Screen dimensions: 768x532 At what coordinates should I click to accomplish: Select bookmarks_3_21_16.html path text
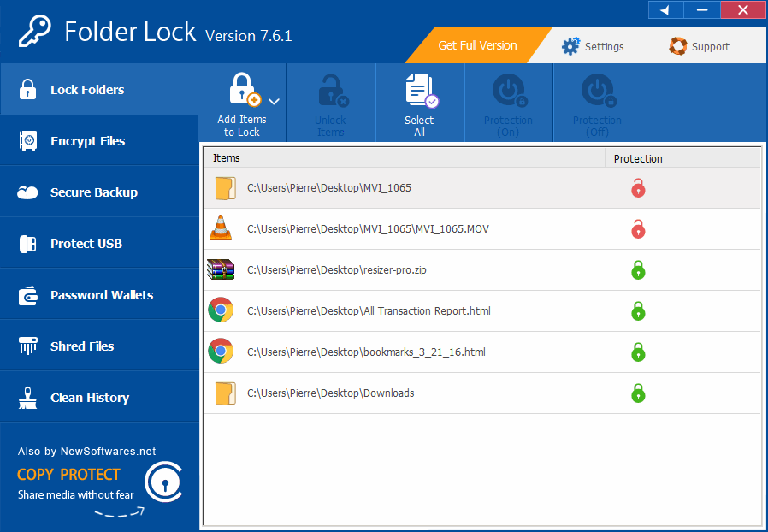[x=366, y=352]
